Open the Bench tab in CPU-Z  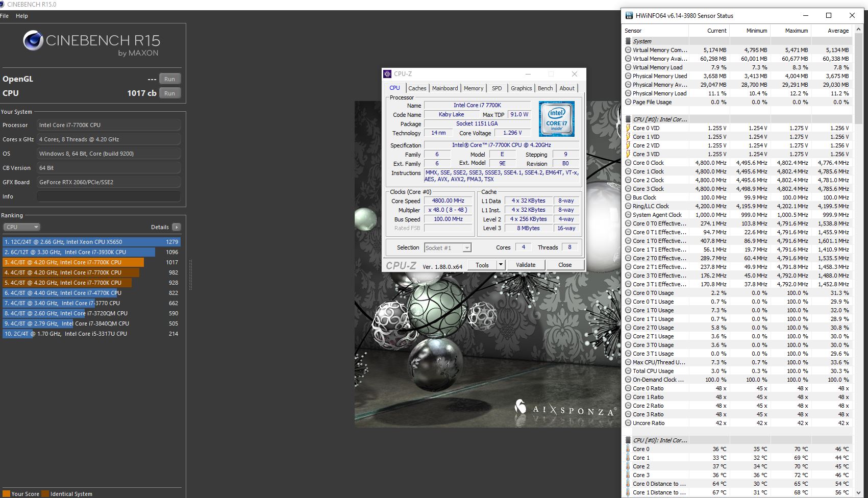[x=545, y=88]
